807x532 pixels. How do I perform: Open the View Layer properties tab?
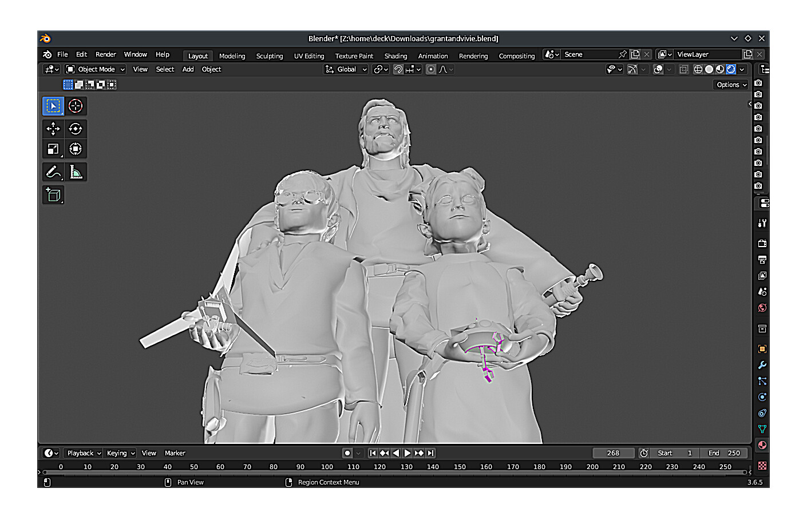tap(762, 276)
